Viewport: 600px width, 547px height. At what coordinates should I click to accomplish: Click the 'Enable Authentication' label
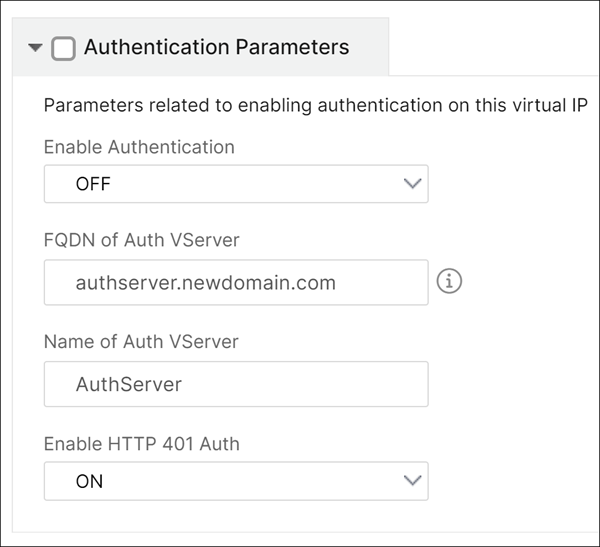(139, 147)
